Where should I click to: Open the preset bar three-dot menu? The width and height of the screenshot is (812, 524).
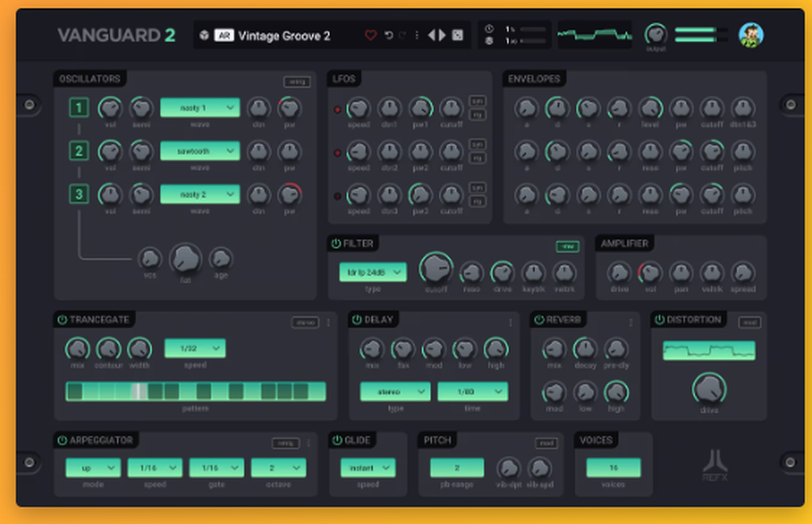click(x=417, y=35)
